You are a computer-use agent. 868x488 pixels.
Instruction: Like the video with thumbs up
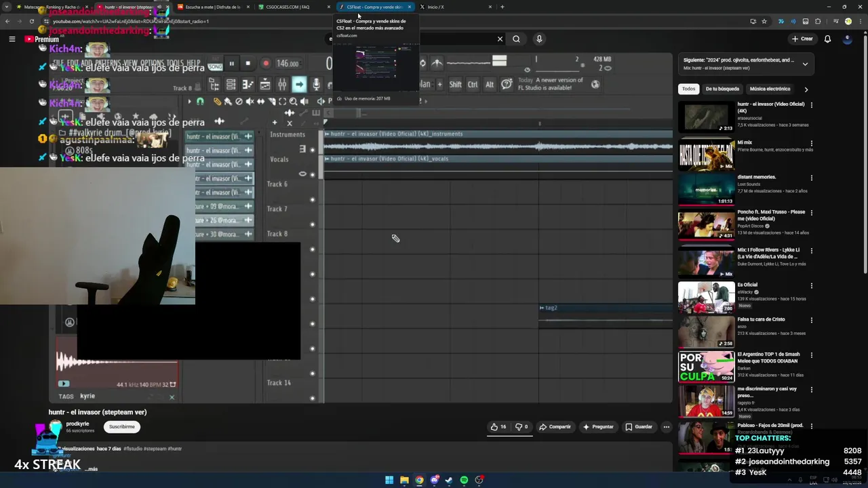tap(498, 426)
